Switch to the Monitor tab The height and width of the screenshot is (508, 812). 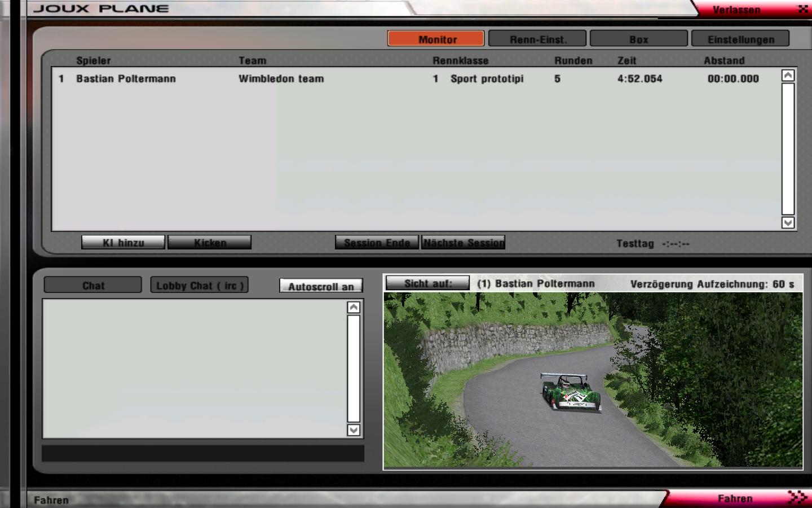tap(436, 39)
